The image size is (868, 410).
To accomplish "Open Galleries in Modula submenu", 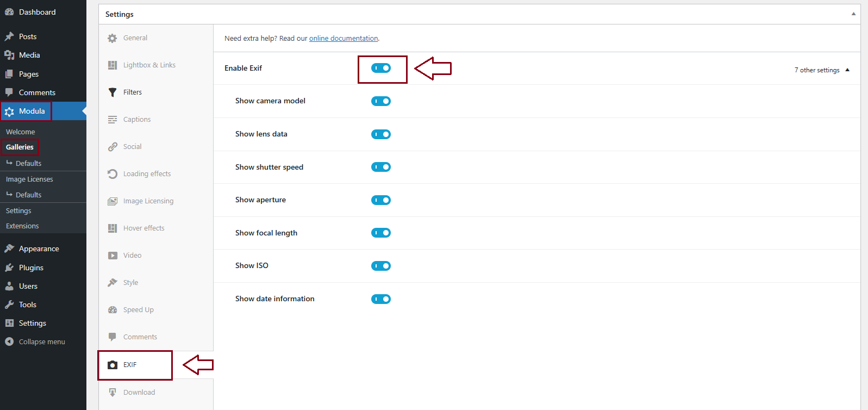I will 20,147.
